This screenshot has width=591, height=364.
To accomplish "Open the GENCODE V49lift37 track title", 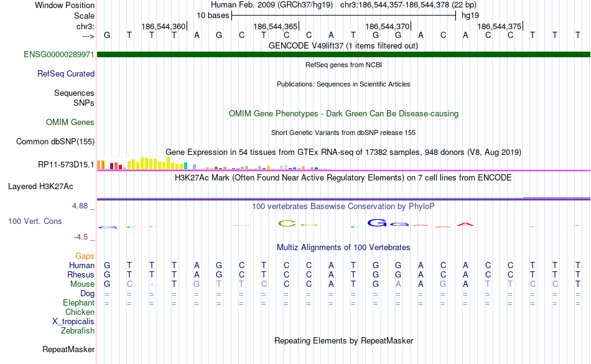I will pyautogui.click(x=343, y=45).
